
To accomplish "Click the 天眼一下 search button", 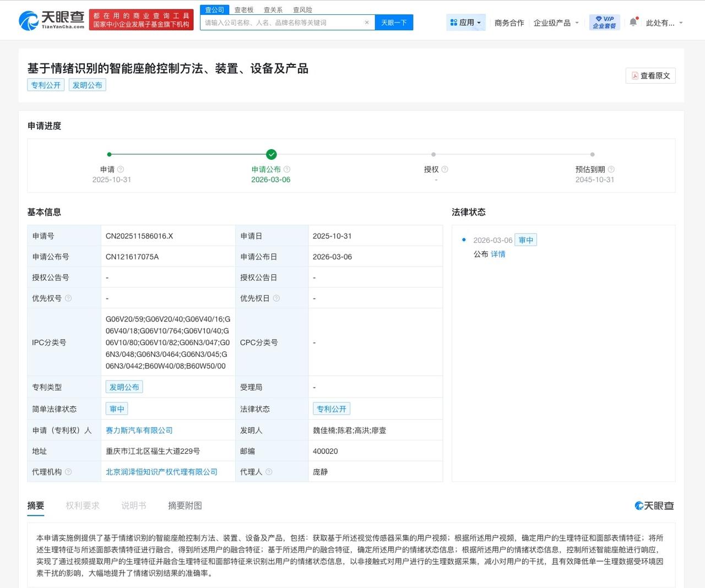I will coord(394,23).
